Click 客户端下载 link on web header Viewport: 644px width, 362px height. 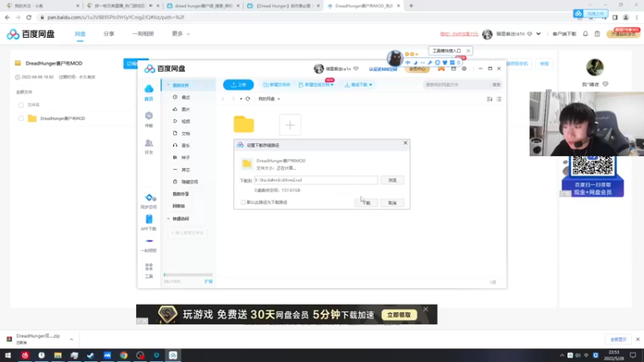[x=564, y=34]
